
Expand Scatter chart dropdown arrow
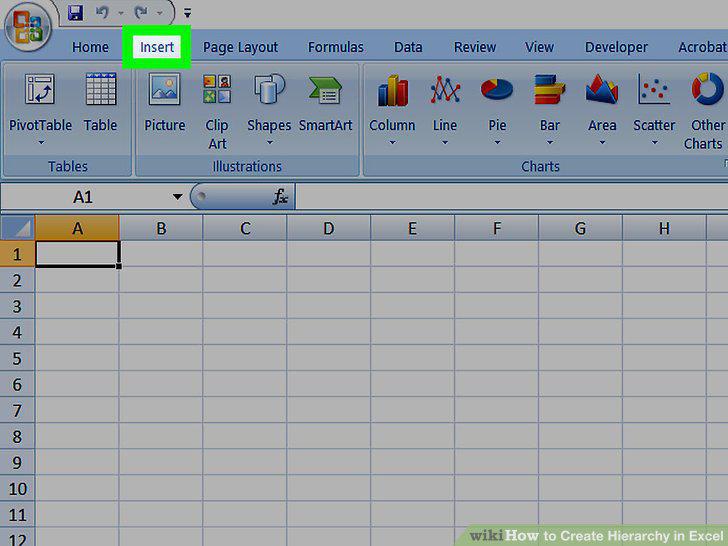pos(655,142)
